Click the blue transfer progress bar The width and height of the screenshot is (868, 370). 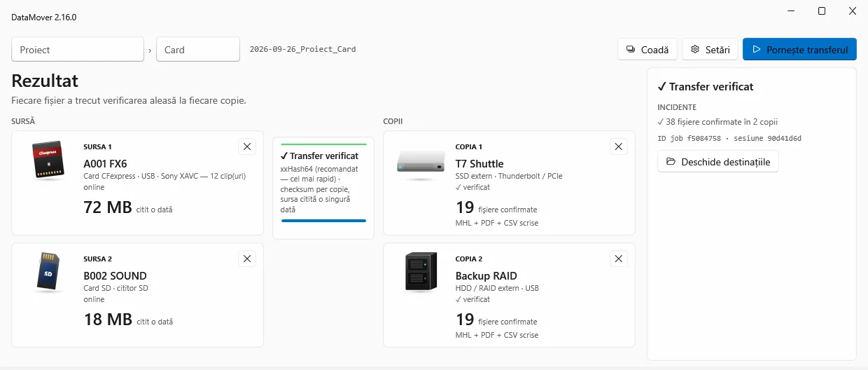pos(323,221)
